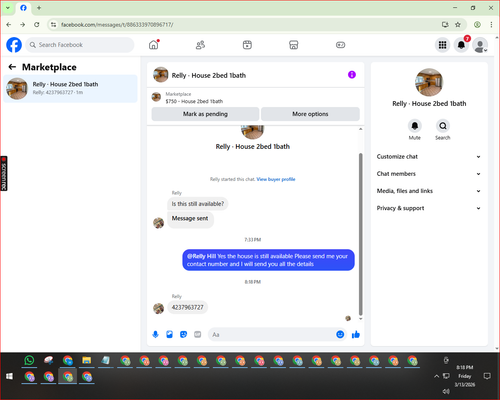
Task: Click the browser address bar URL
Action: tap(117, 25)
